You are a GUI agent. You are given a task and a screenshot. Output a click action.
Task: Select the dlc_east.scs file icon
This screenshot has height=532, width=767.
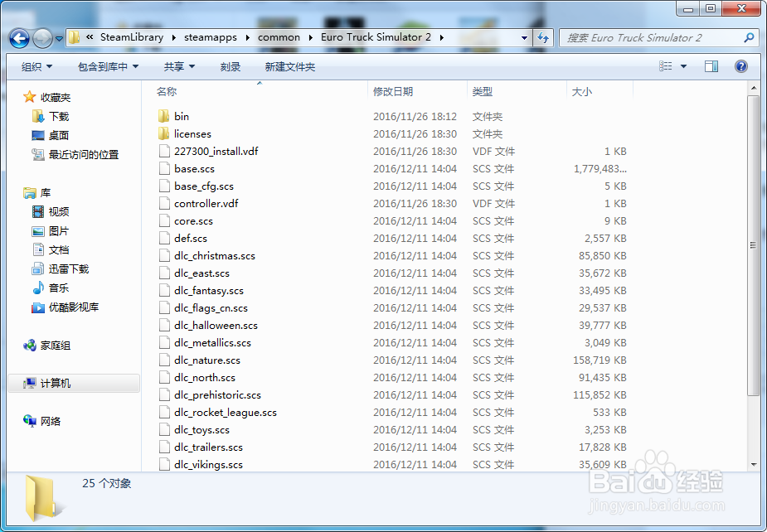pos(164,273)
